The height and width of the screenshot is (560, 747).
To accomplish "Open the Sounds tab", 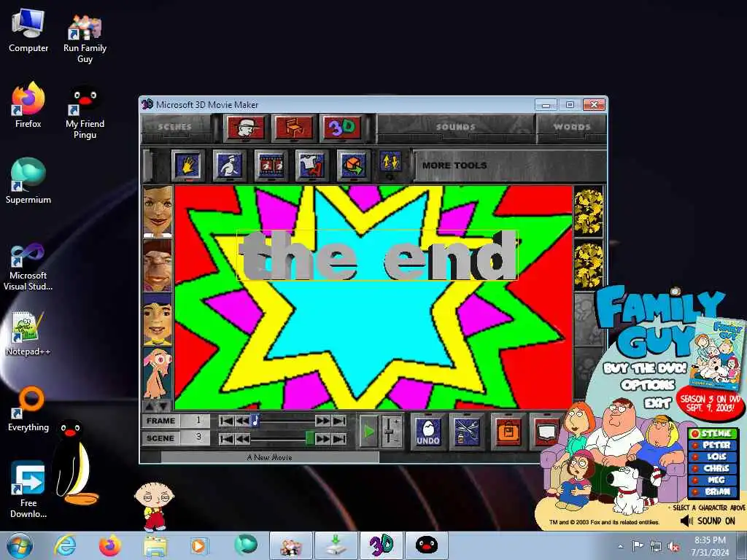I will [456, 127].
